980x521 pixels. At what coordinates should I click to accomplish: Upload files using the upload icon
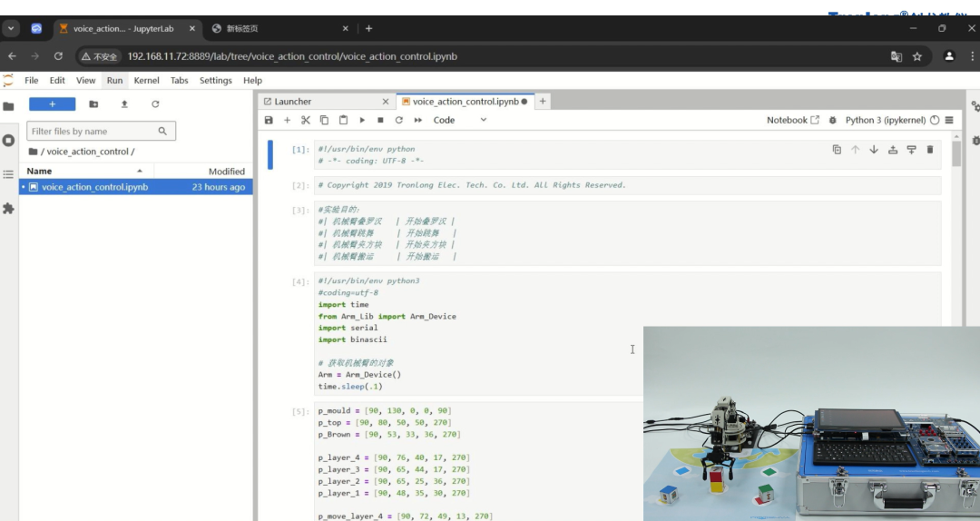coord(124,104)
